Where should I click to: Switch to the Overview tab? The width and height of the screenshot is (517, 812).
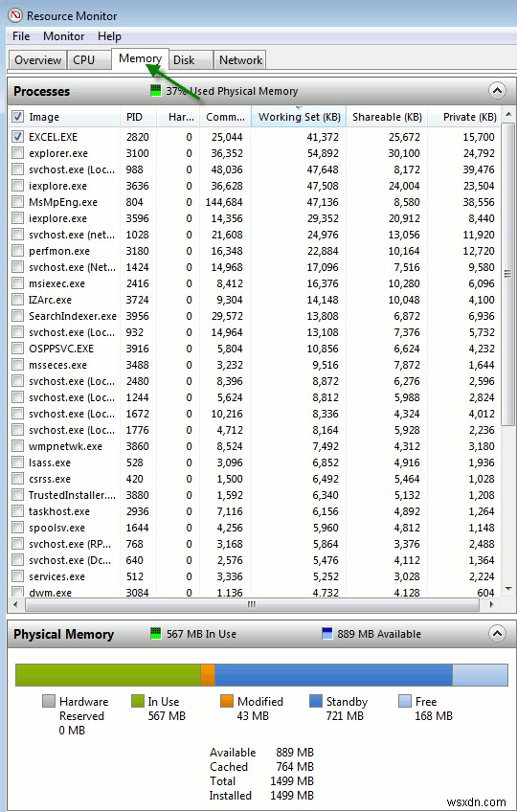click(37, 60)
